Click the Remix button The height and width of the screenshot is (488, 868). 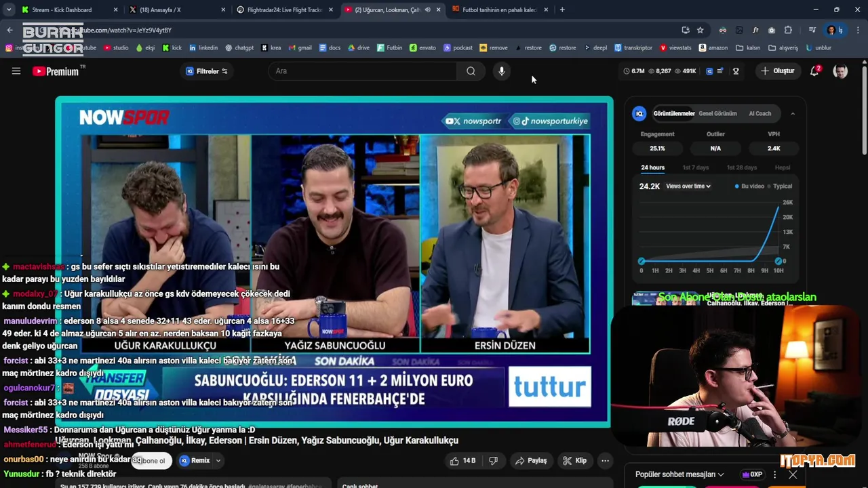click(x=195, y=461)
